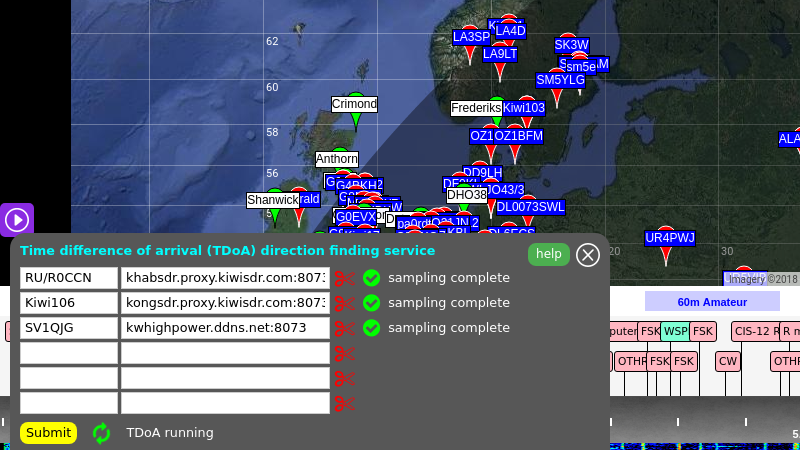Click the 60m Amateur band label
Viewport: 800px width, 450px height.
coord(711,301)
